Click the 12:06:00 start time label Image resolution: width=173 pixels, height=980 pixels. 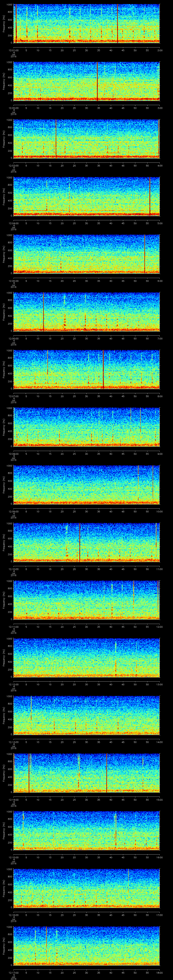tap(13, 339)
